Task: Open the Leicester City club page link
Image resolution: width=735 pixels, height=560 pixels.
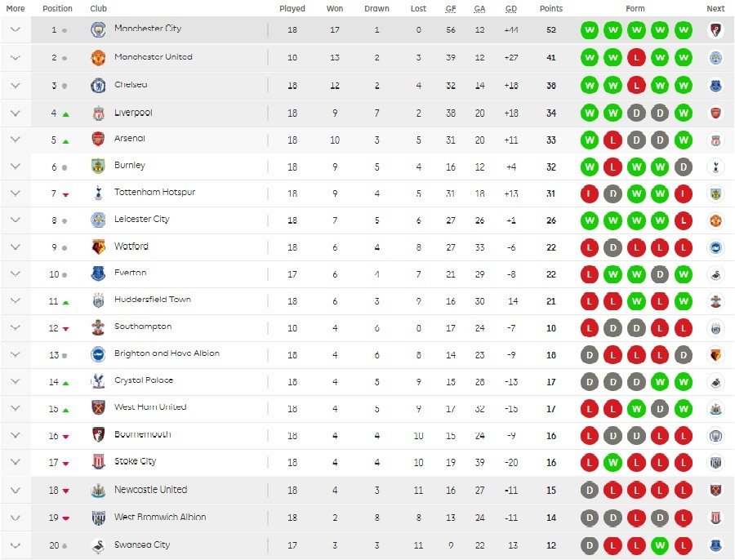Action: coord(141,219)
